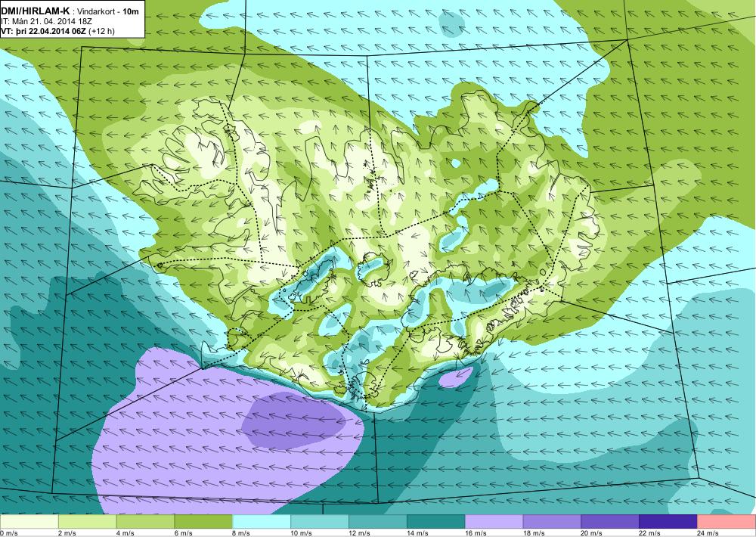
Task: Click the '0 m/s' legend label
Action: 9,533
